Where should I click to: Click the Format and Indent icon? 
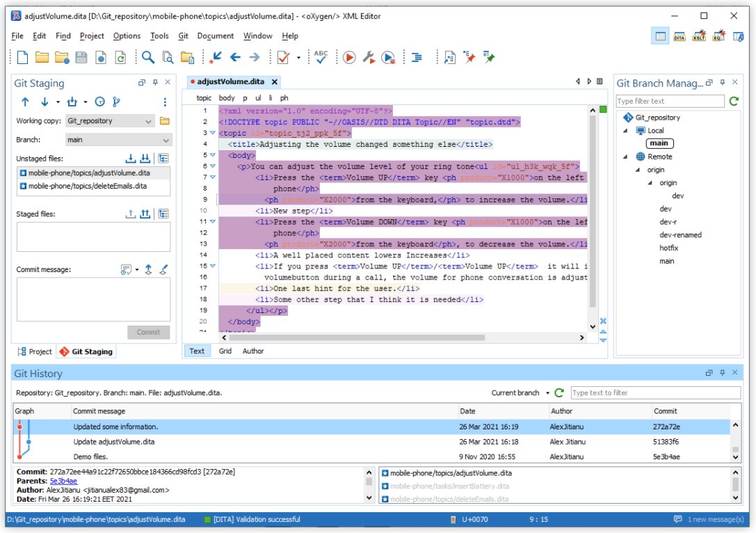(x=417, y=57)
